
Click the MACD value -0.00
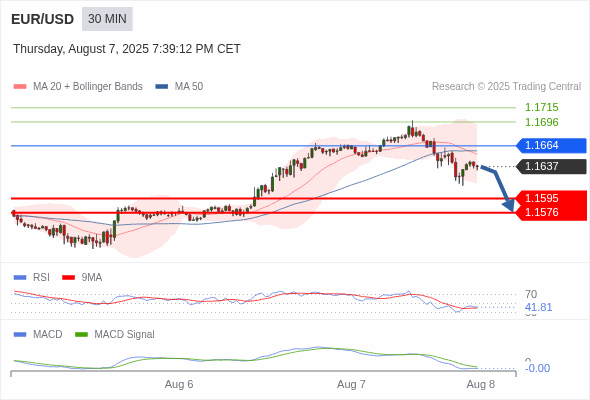pos(537,368)
